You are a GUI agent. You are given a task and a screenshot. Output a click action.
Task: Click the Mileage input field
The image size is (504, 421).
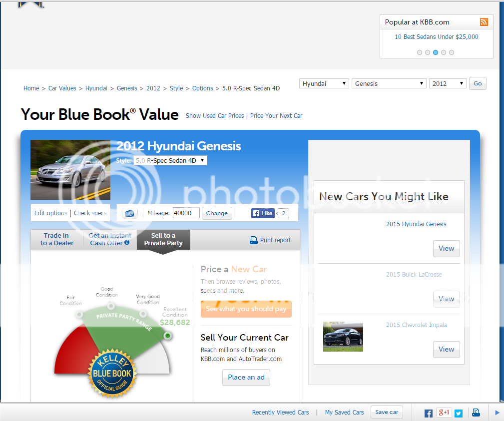pos(186,213)
